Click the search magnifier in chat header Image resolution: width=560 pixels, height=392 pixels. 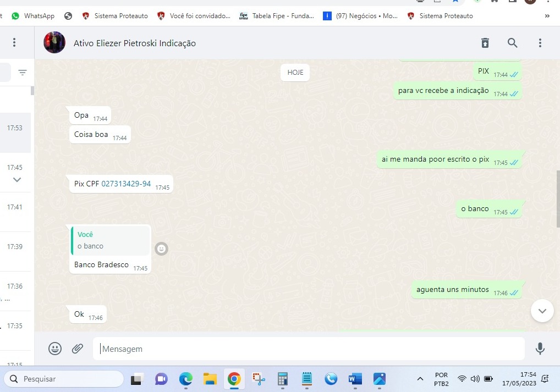[x=512, y=43]
